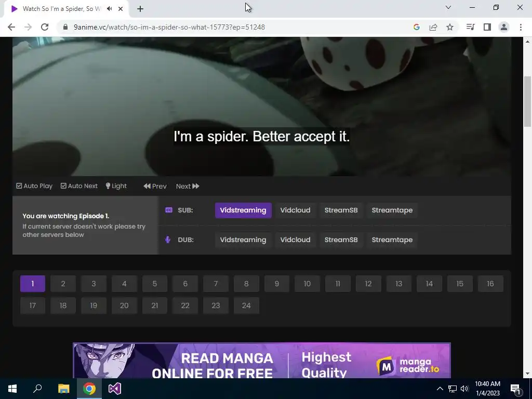Select SUB Streamtape server

coord(392,210)
